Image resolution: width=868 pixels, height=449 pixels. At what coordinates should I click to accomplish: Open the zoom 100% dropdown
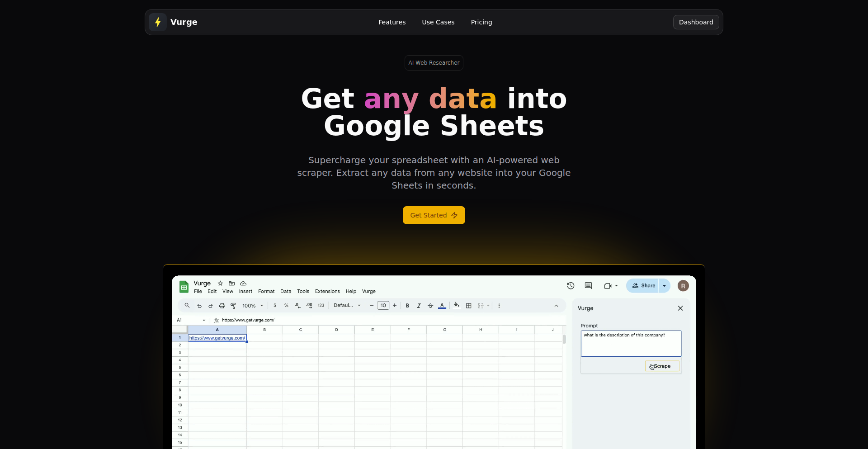(253, 306)
